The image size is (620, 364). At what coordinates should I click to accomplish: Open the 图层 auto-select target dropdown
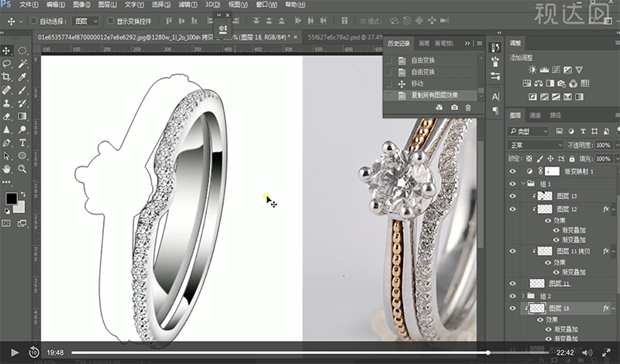tap(85, 21)
